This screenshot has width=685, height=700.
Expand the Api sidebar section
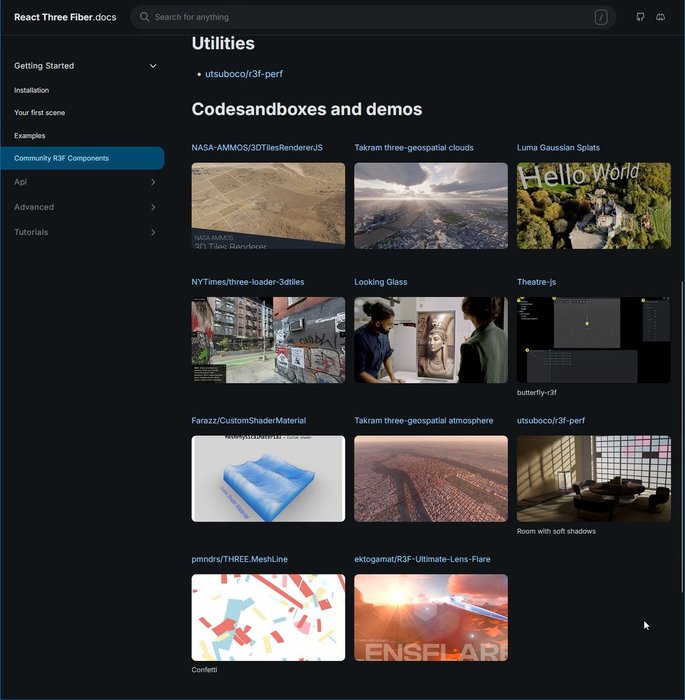click(153, 182)
